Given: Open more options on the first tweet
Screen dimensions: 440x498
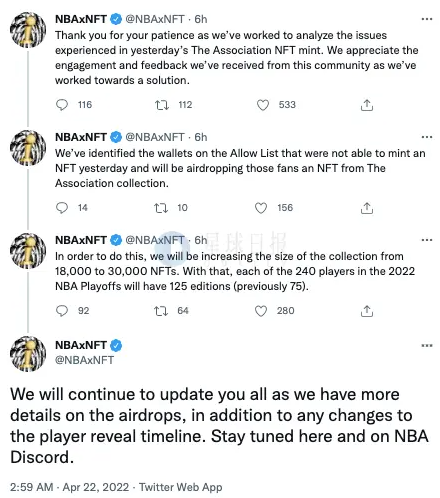Looking at the screenshot, I should [x=427, y=19].
